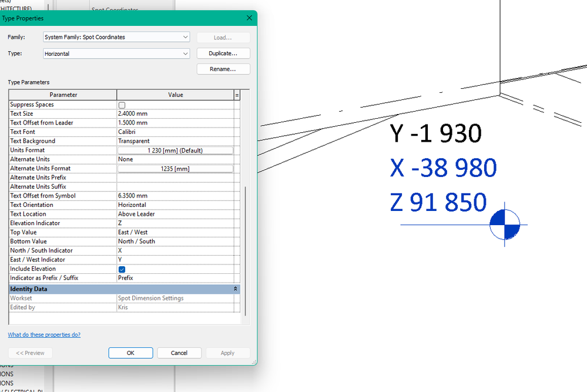
Task: Edit the North / South Indicator value X
Action: [x=175, y=250]
